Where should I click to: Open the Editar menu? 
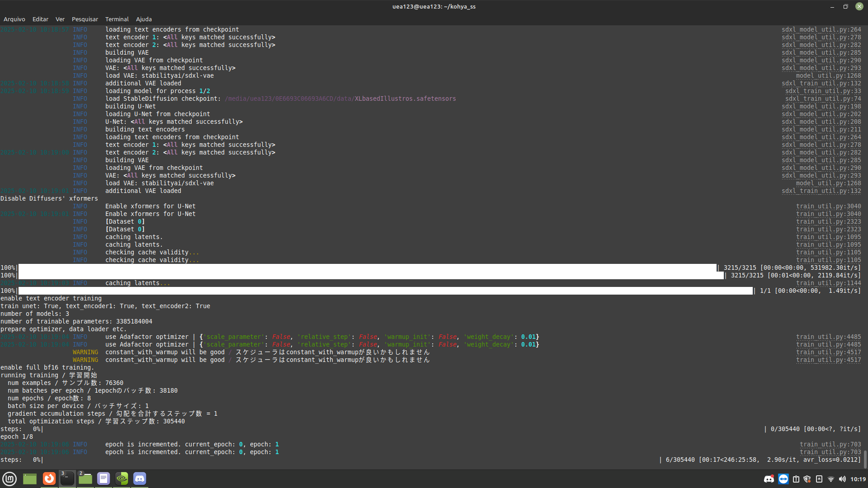click(40, 19)
